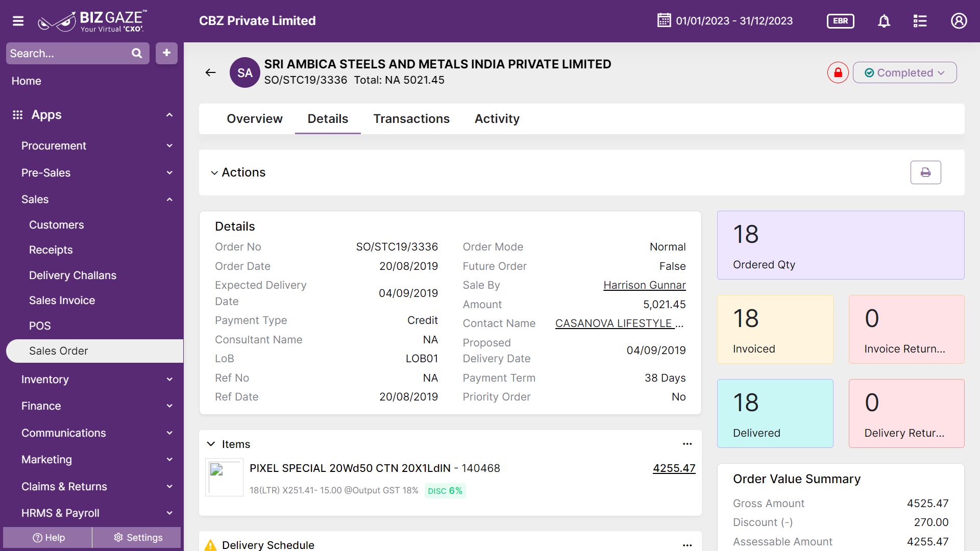980x551 pixels.
Task: Go back with the arrow icon
Action: tap(211, 72)
